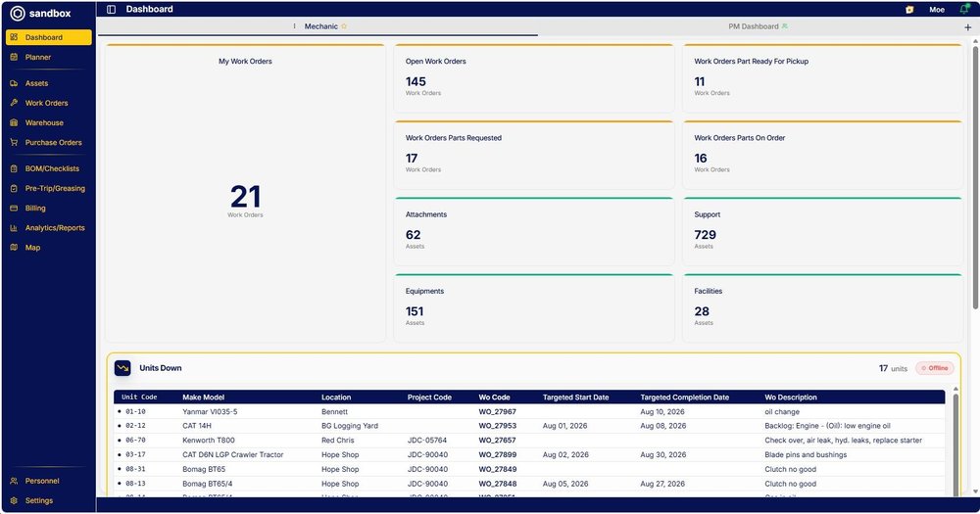Click the Personnel people icon
Image resolution: width=980 pixels, height=514 pixels.
click(x=14, y=481)
